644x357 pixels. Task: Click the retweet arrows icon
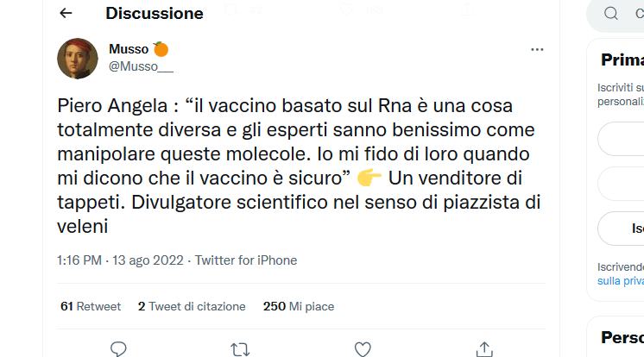241,348
